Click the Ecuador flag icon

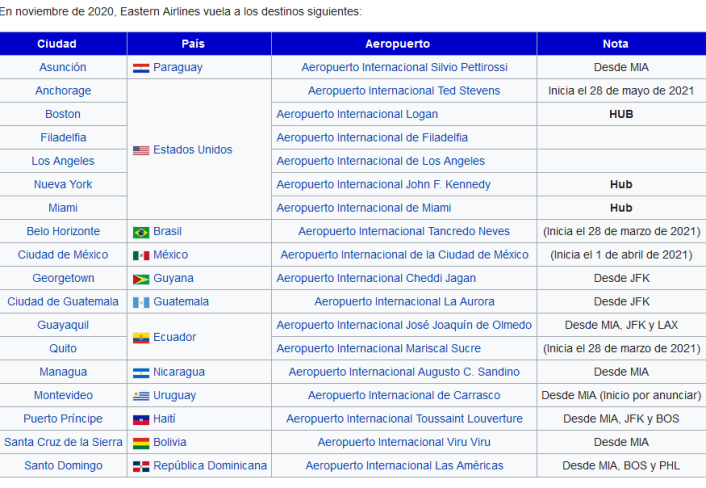141,338
